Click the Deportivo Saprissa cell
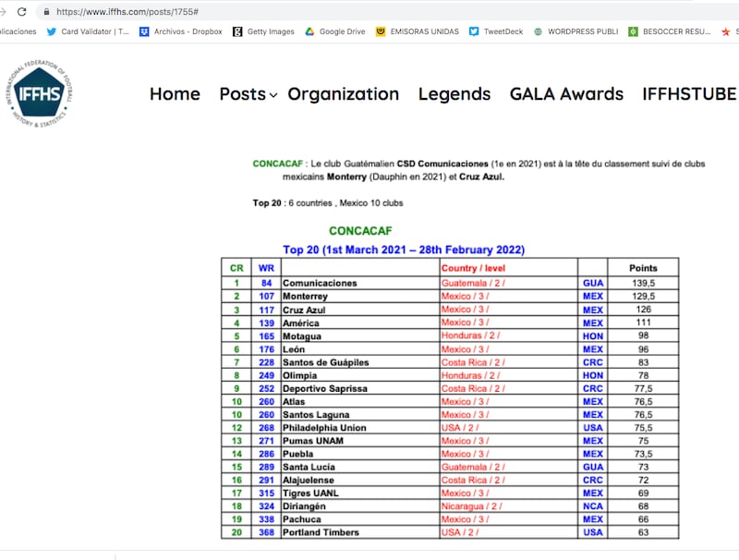The image size is (739, 560). 360,388
